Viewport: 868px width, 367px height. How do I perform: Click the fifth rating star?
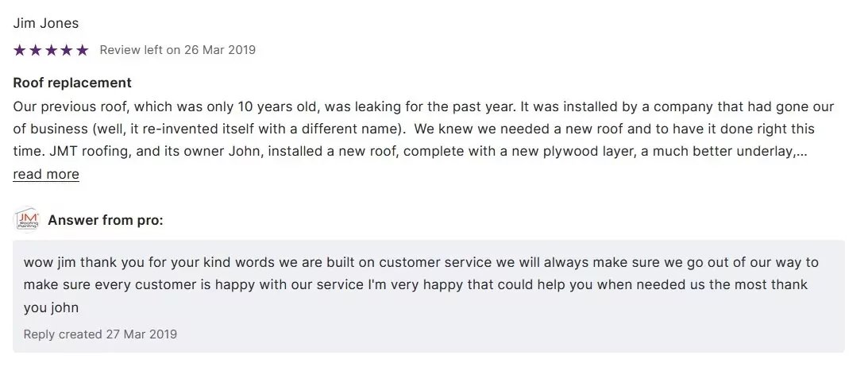coord(83,50)
